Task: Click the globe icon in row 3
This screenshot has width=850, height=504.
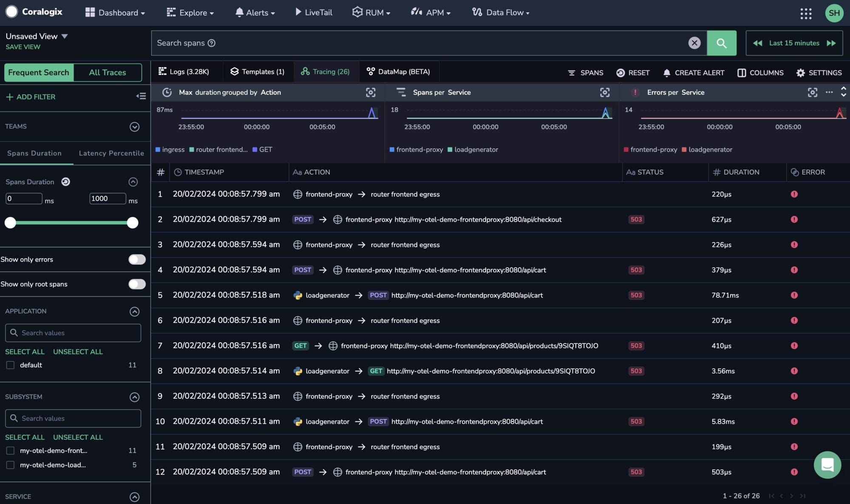Action: (x=297, y=245)
